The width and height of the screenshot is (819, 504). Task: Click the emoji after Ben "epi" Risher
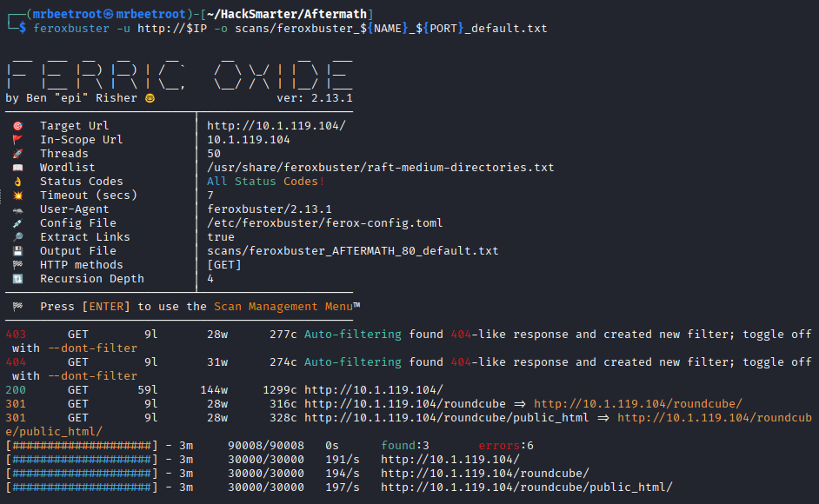150,98
